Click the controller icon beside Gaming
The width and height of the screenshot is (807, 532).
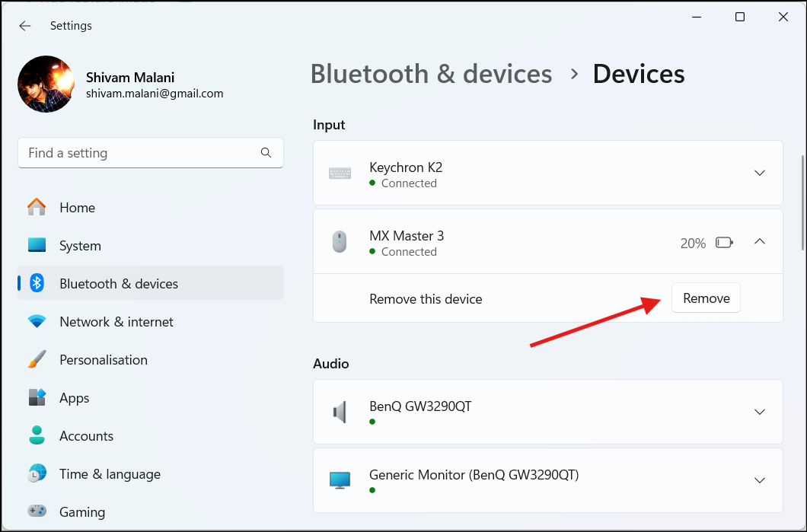37,511
